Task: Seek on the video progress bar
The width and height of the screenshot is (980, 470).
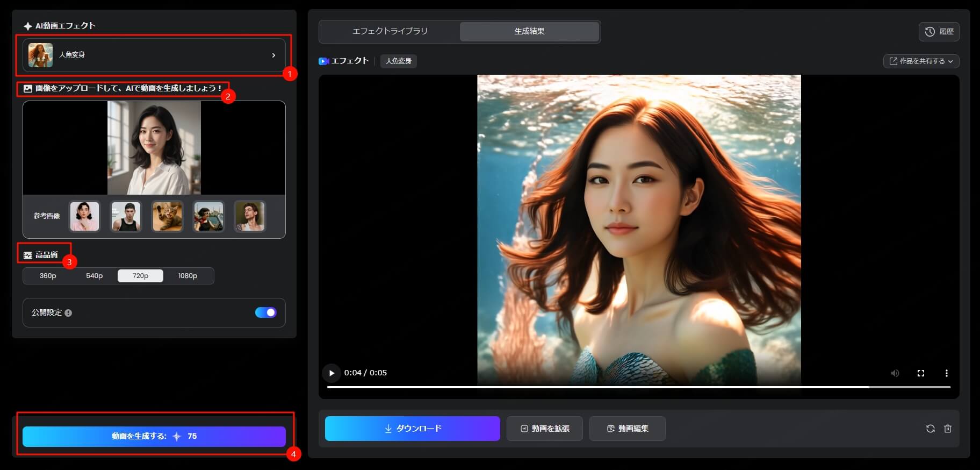Action: (x=638, y=387)
